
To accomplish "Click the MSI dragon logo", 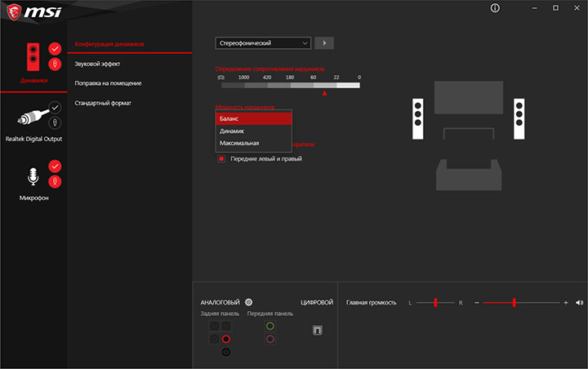I will 14,12.
